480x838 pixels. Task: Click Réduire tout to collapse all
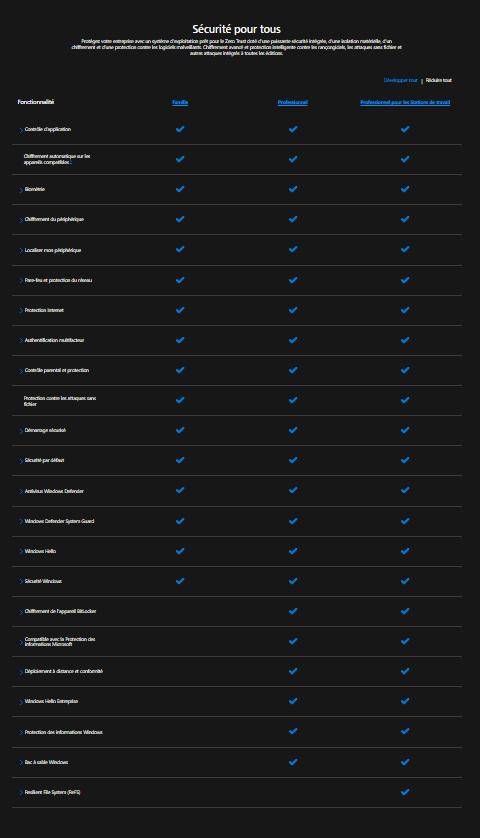[x=439, y=80]
